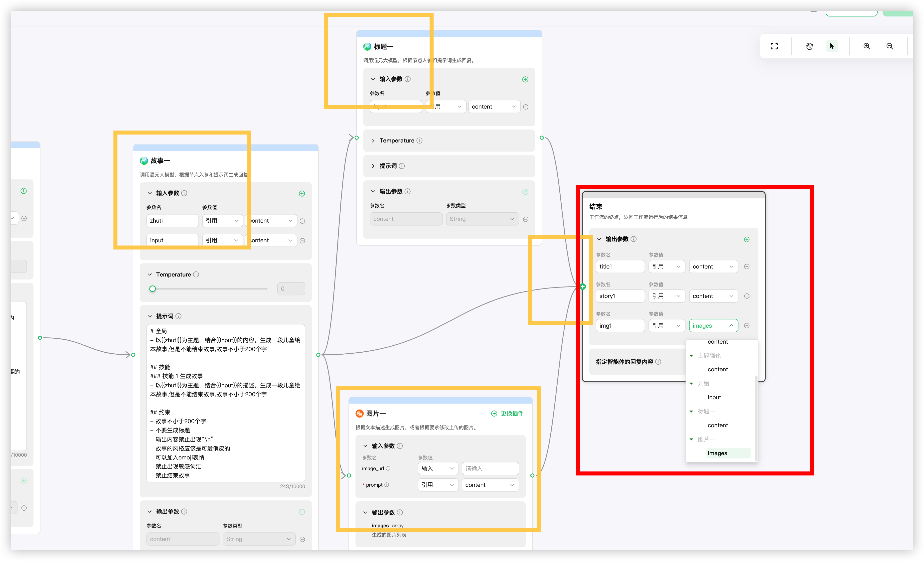Adjust Temperature slider handle in 故事一

[152, 289]
